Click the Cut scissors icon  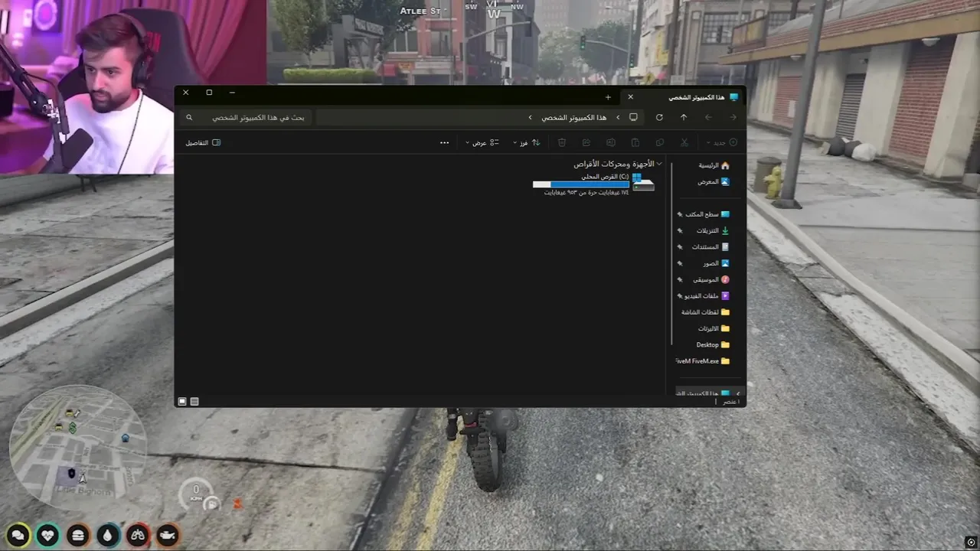tap(684, 142)
